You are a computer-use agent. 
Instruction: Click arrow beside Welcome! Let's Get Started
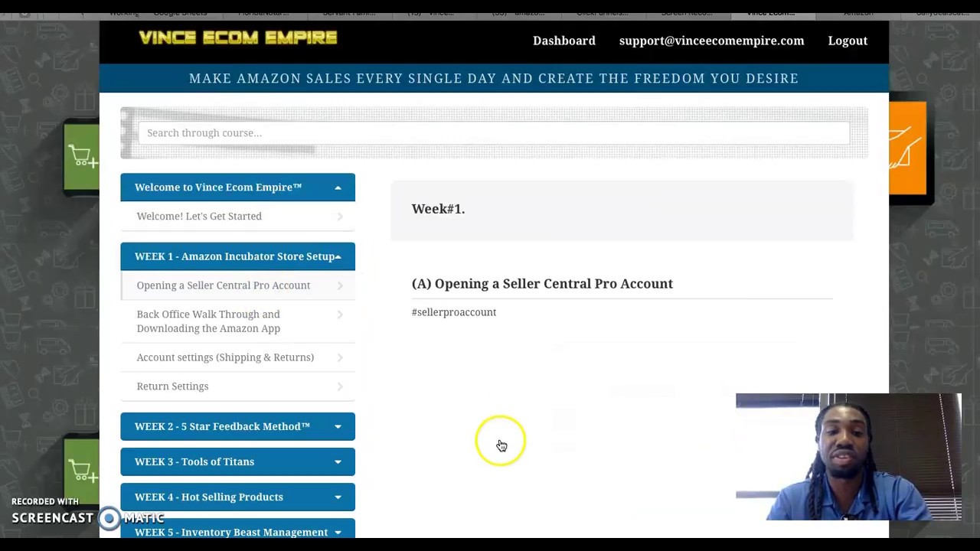click(339, 217)
